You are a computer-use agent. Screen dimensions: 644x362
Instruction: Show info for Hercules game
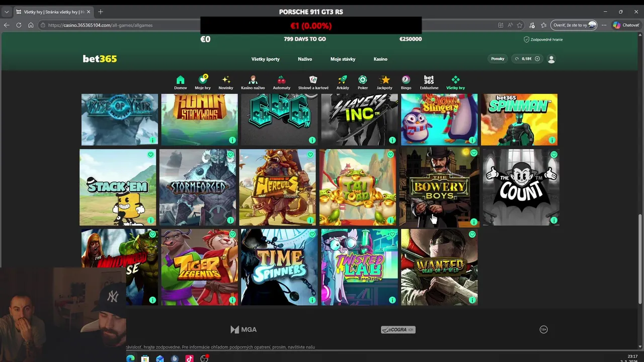point(310,220)
